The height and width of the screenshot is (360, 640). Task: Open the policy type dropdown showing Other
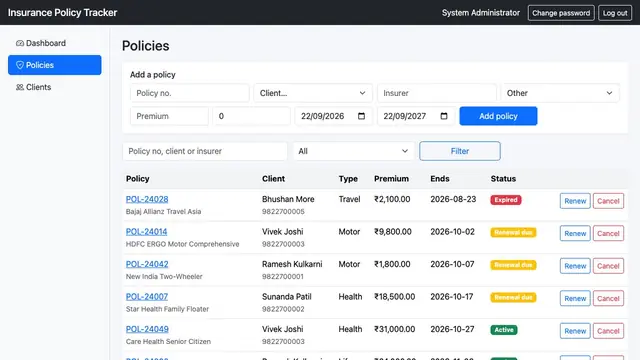point(560,93)
